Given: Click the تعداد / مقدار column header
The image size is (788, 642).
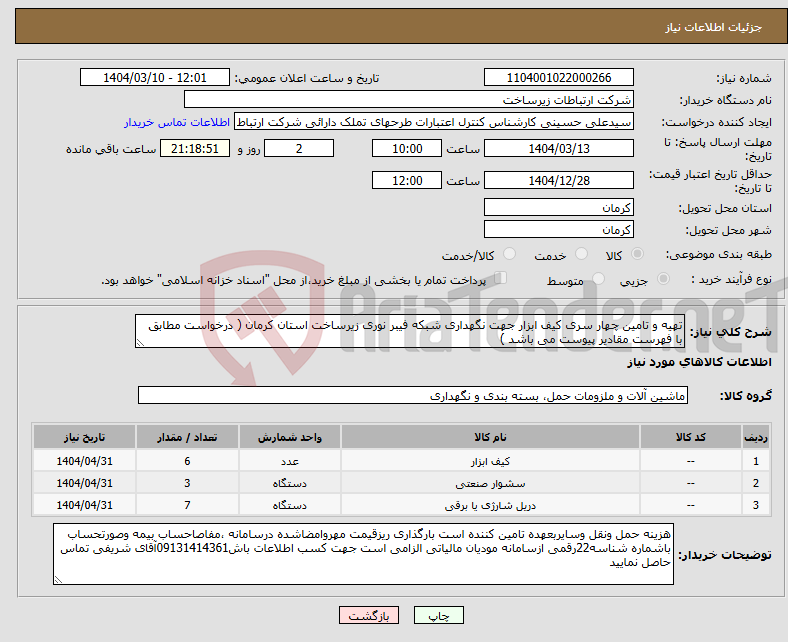Looking at the screenshot, I should tap(187, 437).
